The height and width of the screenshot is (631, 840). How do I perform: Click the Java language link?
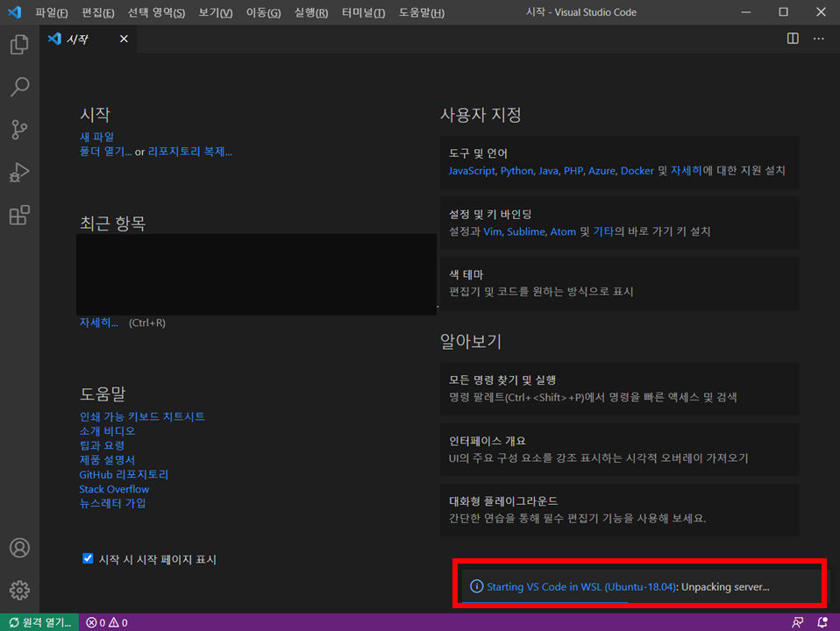(x=548, y=170)
